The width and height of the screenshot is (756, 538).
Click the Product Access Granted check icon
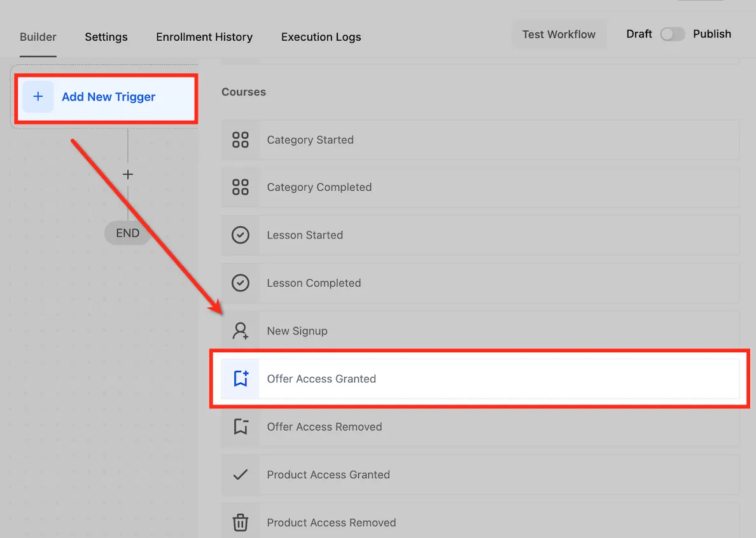(x=240, y=474)
